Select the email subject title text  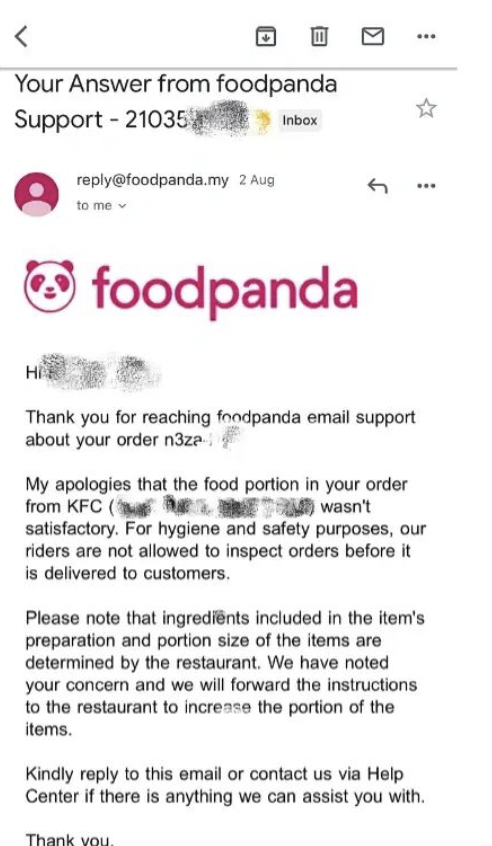pyautogui.click(x=175, y=101)
